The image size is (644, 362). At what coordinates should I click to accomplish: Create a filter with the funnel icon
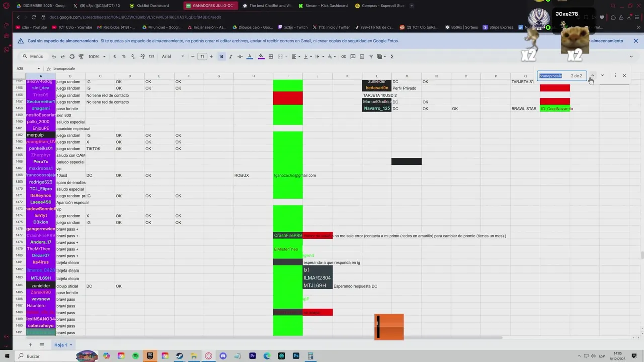(x=371, y=57)
